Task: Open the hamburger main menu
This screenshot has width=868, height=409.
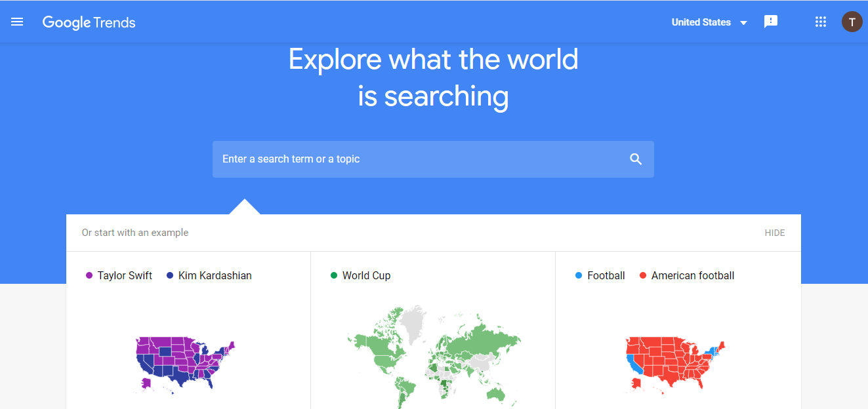Action: (17, 22)
